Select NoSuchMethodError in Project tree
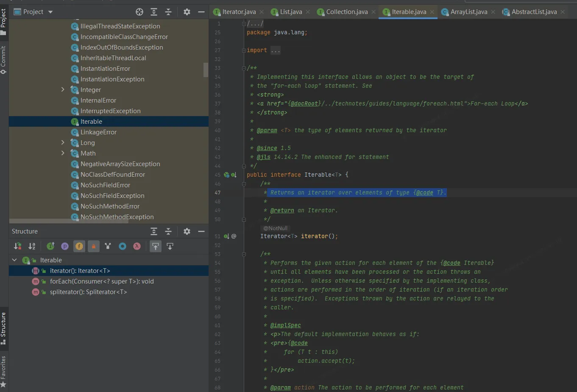 [x=110, y=206]
